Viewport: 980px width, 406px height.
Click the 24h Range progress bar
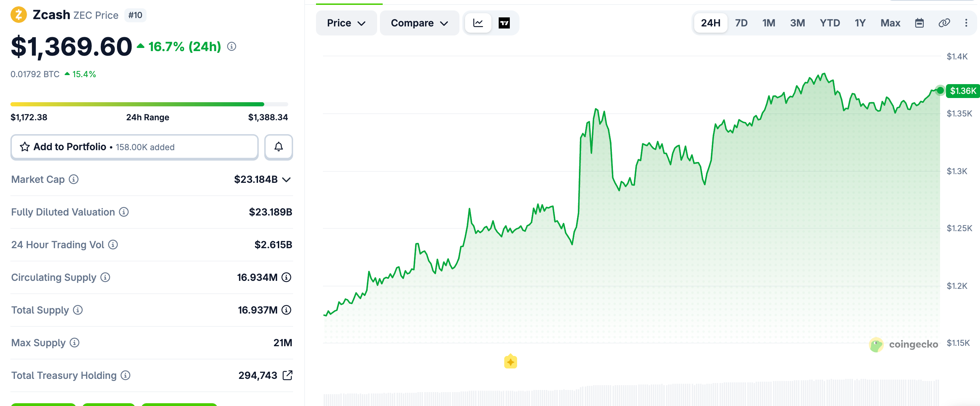(149, 104)
